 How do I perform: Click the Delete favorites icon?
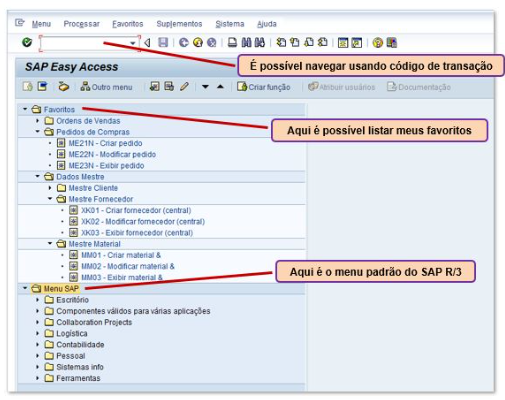click(169, 87)
